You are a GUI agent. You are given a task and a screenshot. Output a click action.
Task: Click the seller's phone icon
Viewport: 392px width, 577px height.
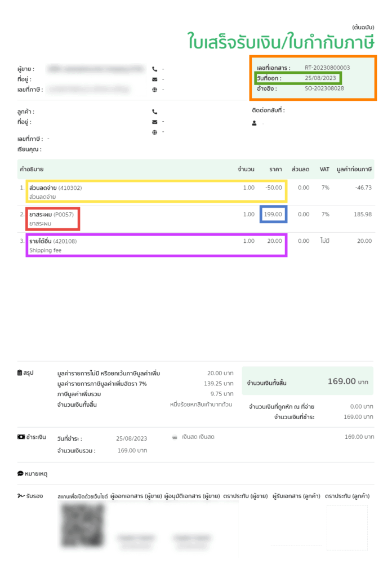tap(155, 69)
